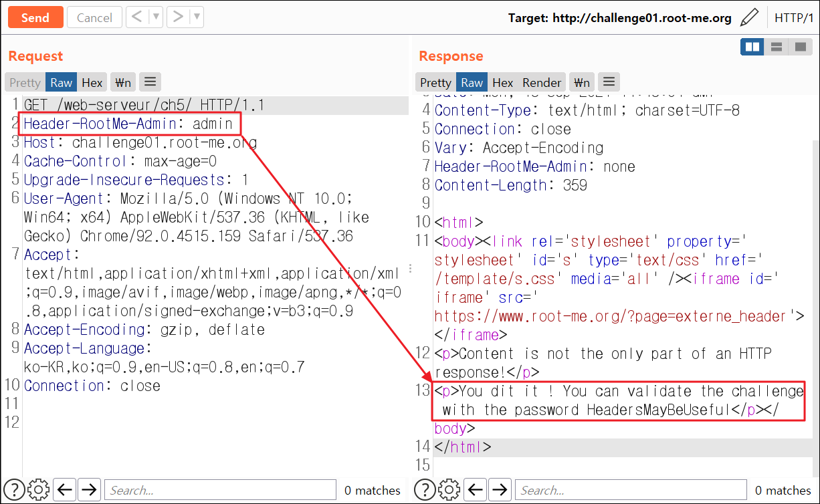Open Request search settings gear

(x=39, y=490)
